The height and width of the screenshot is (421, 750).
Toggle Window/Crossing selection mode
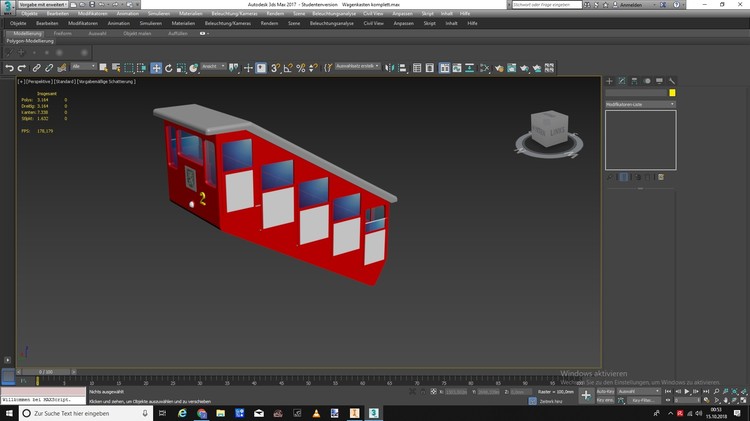click(x=141, y=68)
